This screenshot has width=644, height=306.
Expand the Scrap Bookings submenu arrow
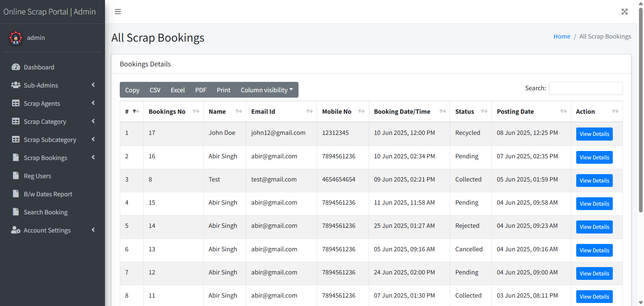click(x=93, y=157)
